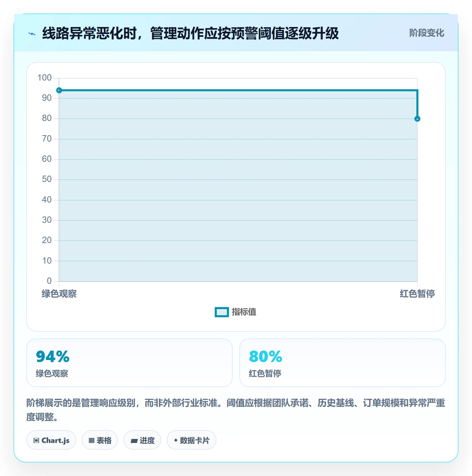Click the lightning bolt icon beside the title

(x=32, y=34)
